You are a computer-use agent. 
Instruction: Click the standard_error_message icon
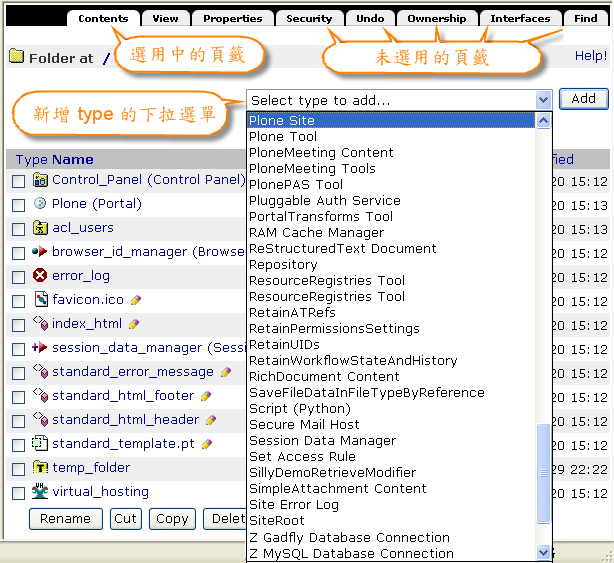coord(41,371)
